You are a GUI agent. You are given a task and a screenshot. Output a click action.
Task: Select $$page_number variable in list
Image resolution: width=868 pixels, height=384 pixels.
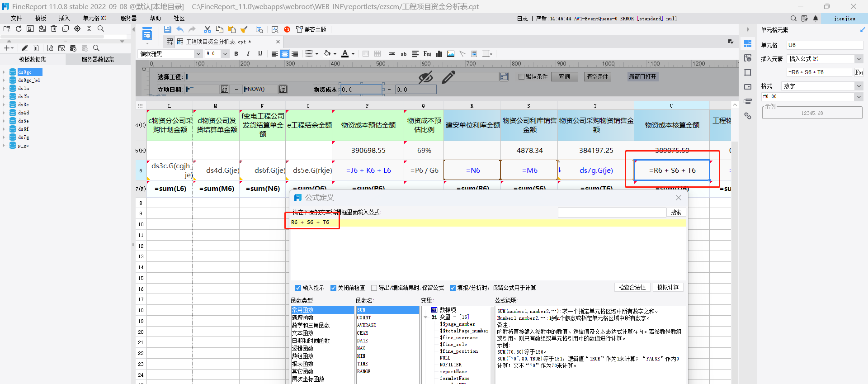[x=458, y=324]
